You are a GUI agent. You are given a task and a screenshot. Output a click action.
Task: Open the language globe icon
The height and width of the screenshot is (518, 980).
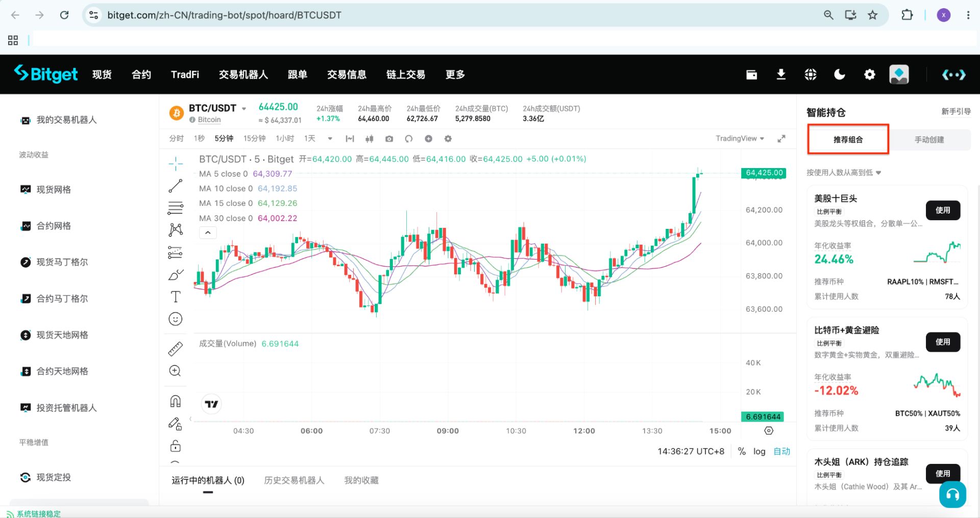point(811,75)
